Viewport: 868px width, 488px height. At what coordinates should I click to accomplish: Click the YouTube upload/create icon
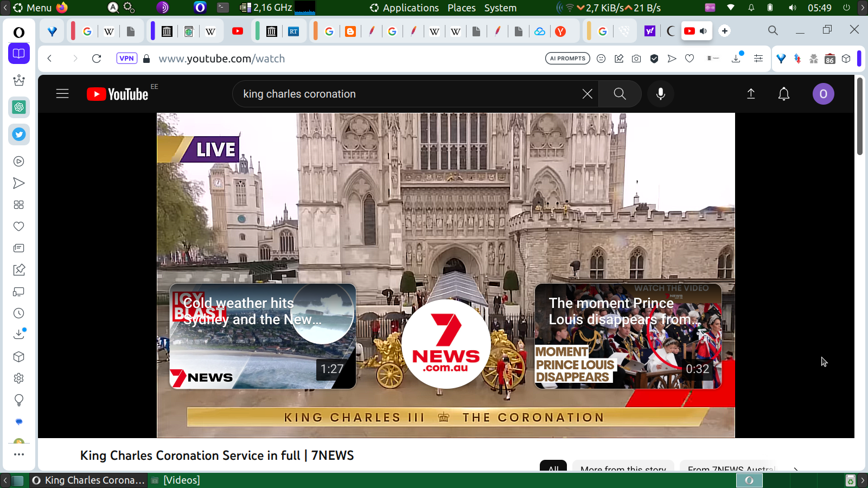click(751, 94)
